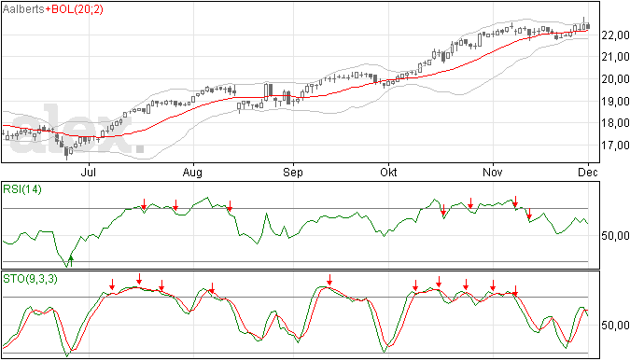Click the STO(9,3,3) panel label

(x=31, y=279)
